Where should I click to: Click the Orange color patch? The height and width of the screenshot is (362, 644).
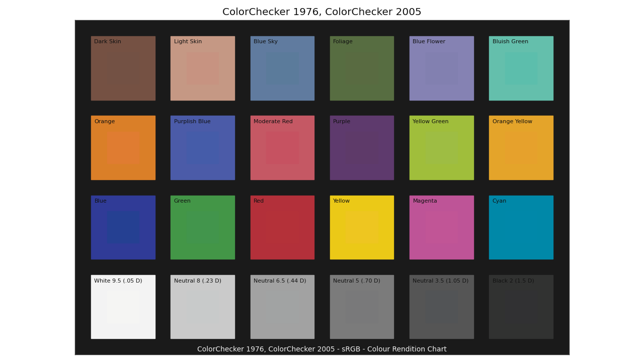123,148
